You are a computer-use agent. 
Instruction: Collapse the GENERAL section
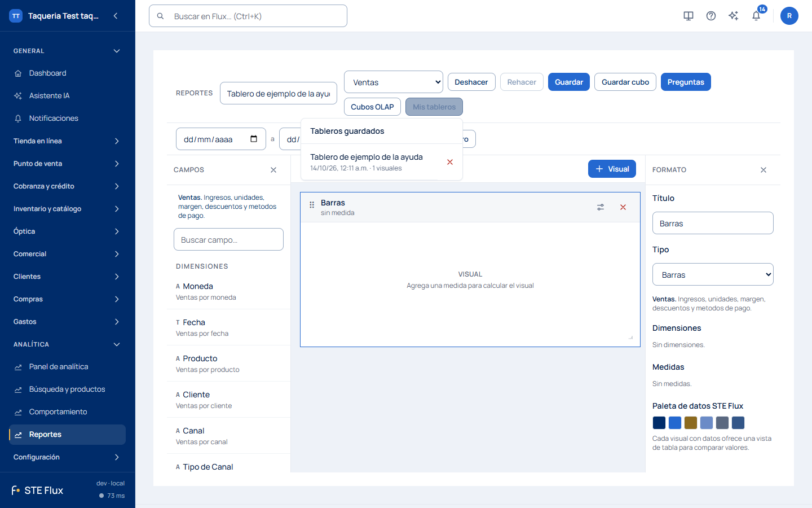[x=67, y=51]
